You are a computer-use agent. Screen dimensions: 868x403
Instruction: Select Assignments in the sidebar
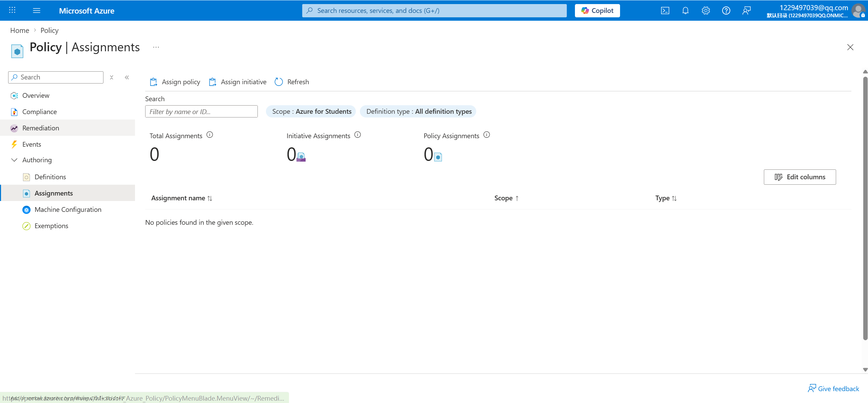[68, 193]
